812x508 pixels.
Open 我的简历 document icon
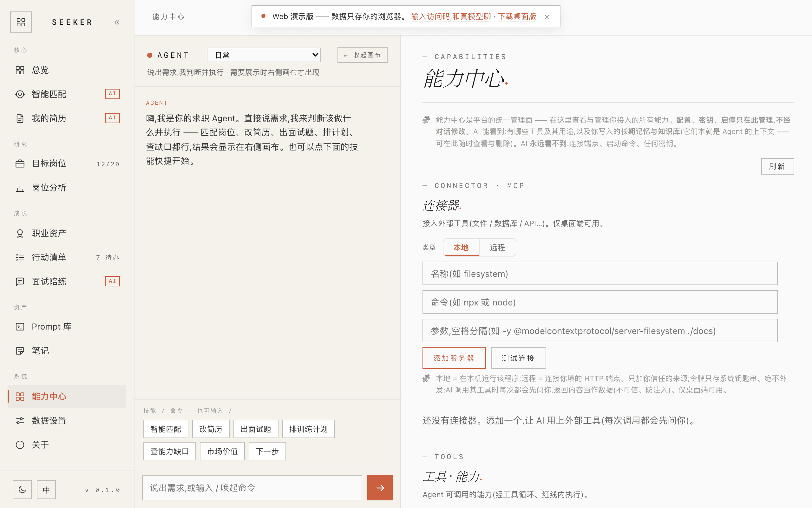[x=20, y=118]
